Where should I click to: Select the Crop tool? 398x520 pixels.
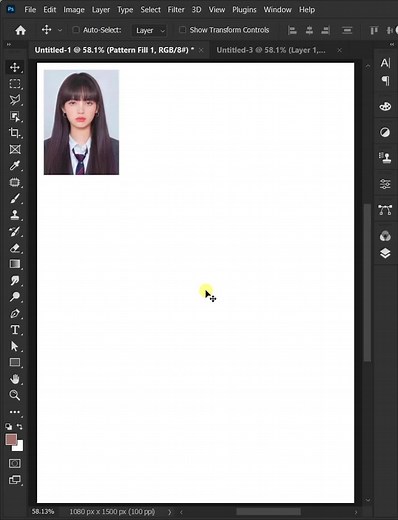coord(15,133)
